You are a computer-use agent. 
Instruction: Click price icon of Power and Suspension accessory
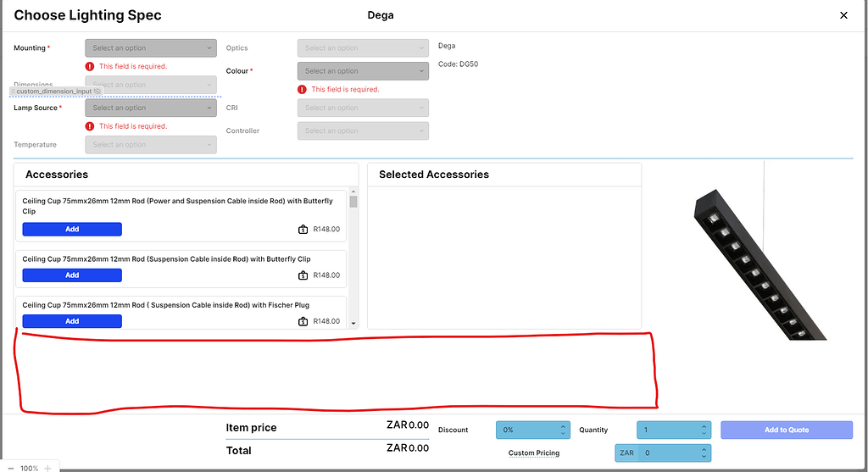(x=303, y=229)
